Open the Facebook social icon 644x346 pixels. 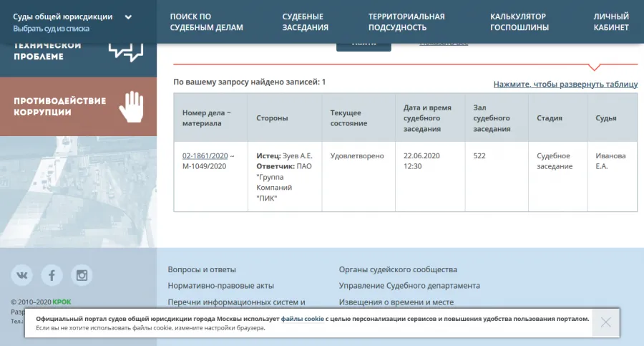52,275
